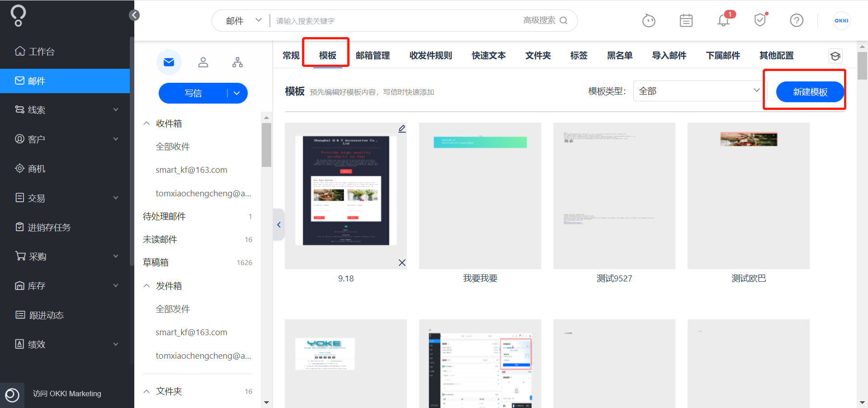
Task: Collapse the left navigation sidebar arrow
Action: [134, 15]
